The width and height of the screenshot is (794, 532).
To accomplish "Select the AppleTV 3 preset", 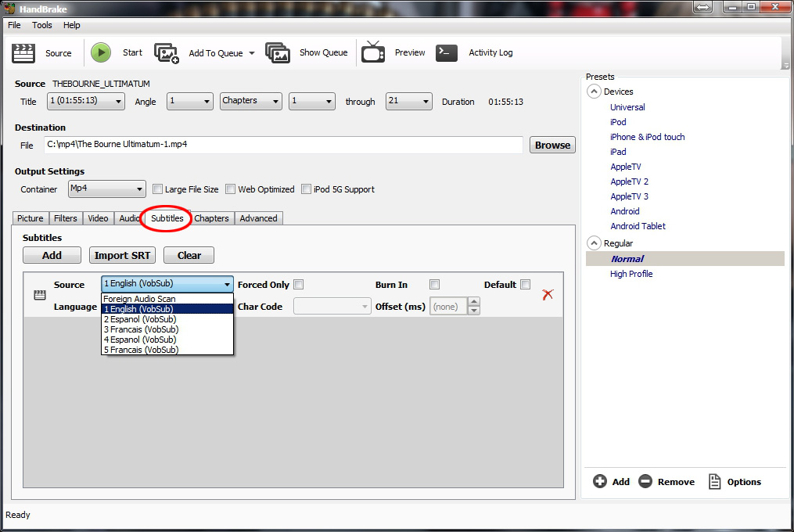I will [629, 196].
